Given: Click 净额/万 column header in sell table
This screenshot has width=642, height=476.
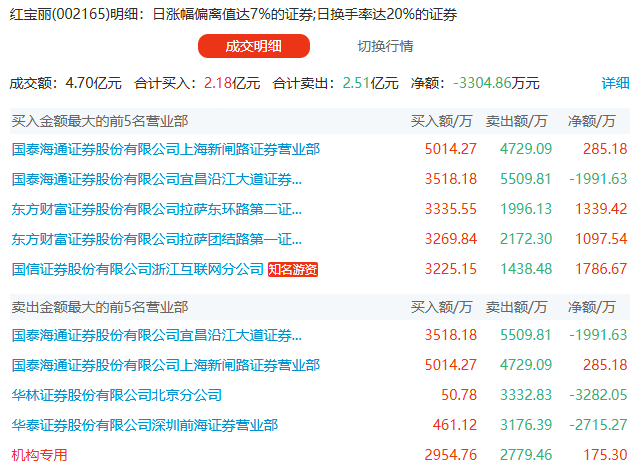Looking at the screenshot, I should coord(592,307).
